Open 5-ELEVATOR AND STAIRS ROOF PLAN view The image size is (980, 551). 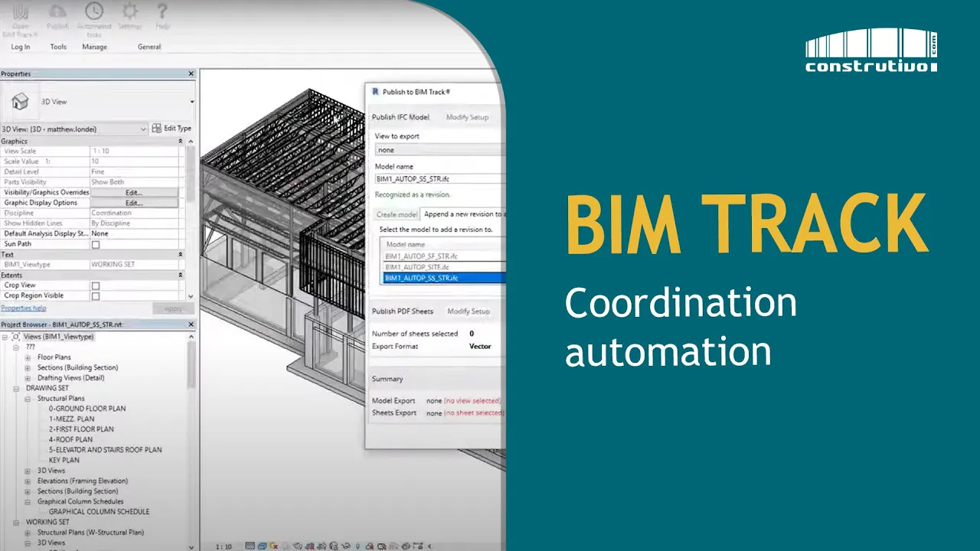105,450
